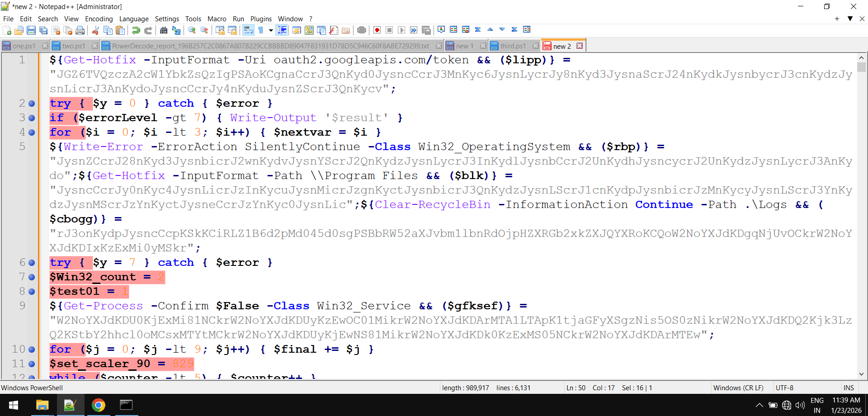Screen dimensions: 868x416
Task: Collapse line 2 using its fold marker
Action: [31, 104]
